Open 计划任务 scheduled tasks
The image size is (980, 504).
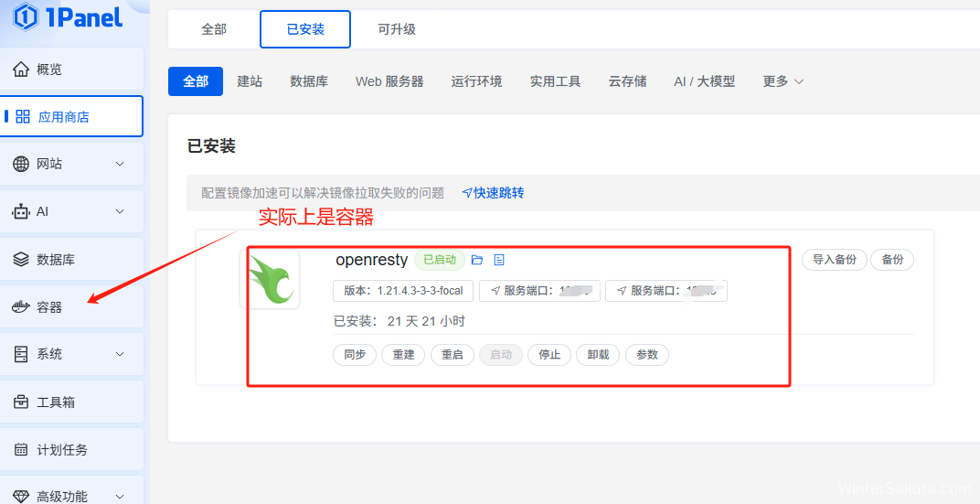click(71, 449)
